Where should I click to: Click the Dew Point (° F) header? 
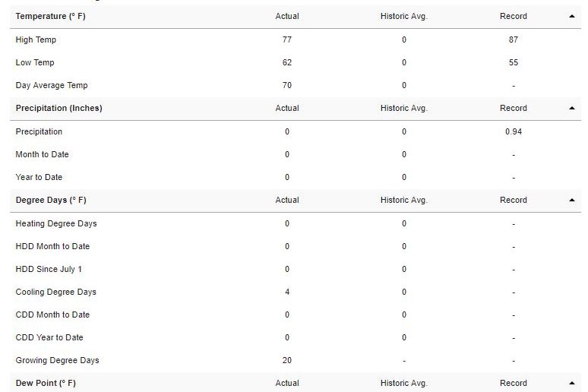46,383
